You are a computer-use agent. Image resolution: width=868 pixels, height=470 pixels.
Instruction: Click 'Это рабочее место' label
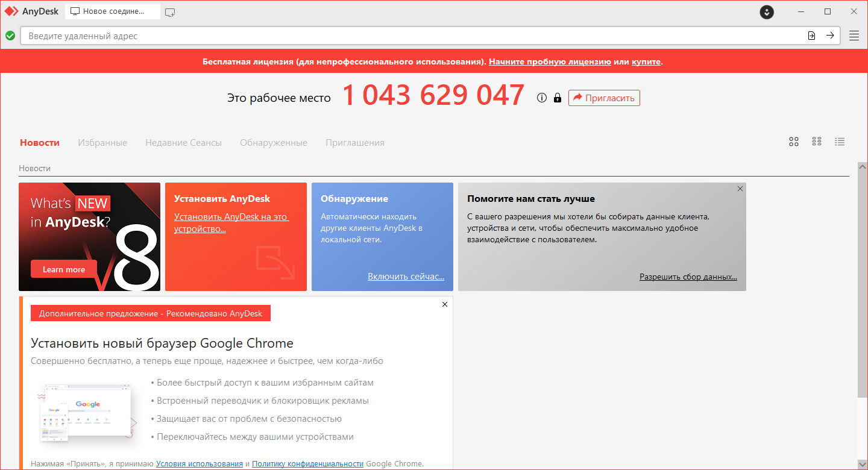pyautogui.click(x=279, y=98)
